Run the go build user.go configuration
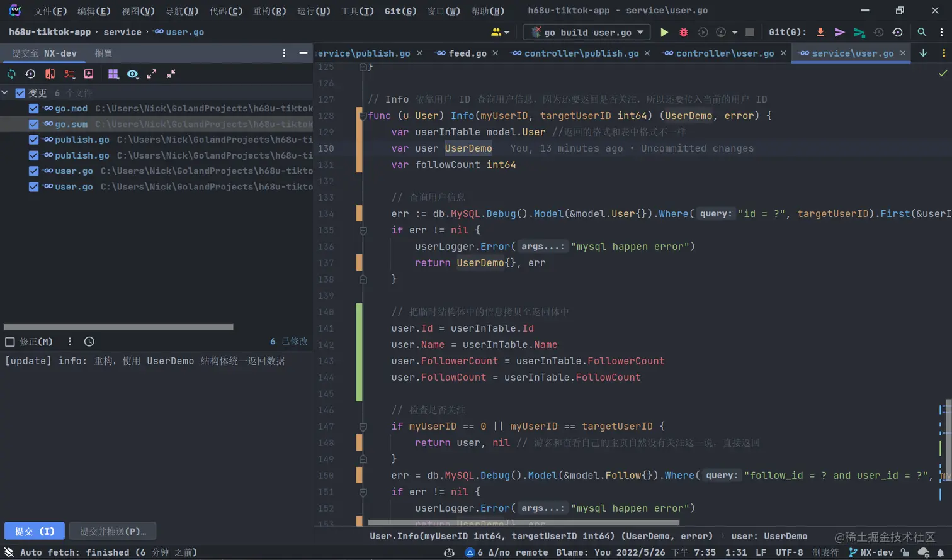This screenshot has height=560, width=952. [664, 32]
